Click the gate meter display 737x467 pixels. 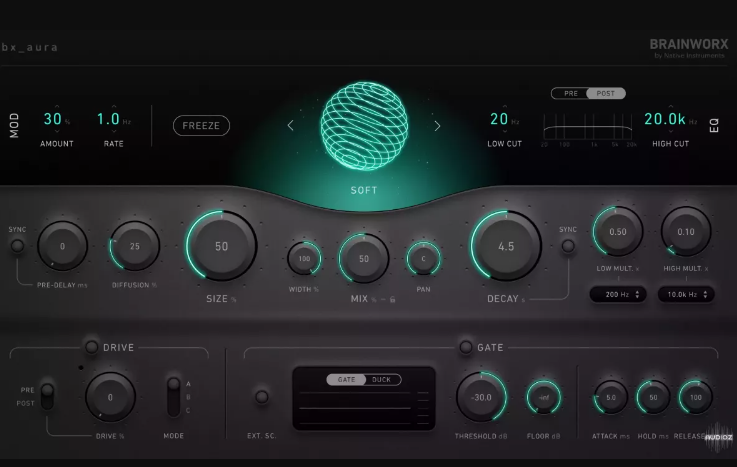pyautogui.click(x=364, y=398)
